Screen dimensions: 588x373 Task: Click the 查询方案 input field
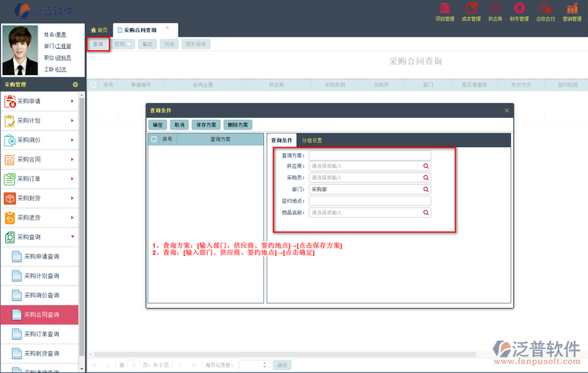point(370,155)
